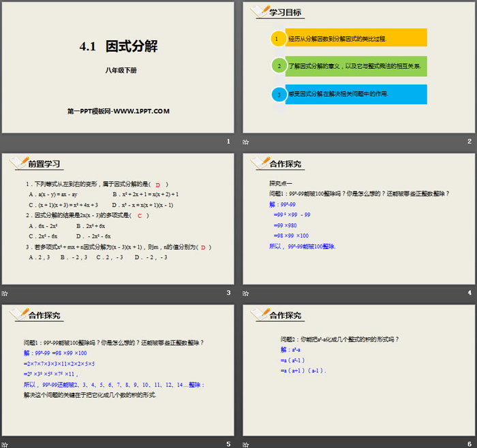Click the animation star icon below slide 5

pyautogui.click(x=4, y=444)
